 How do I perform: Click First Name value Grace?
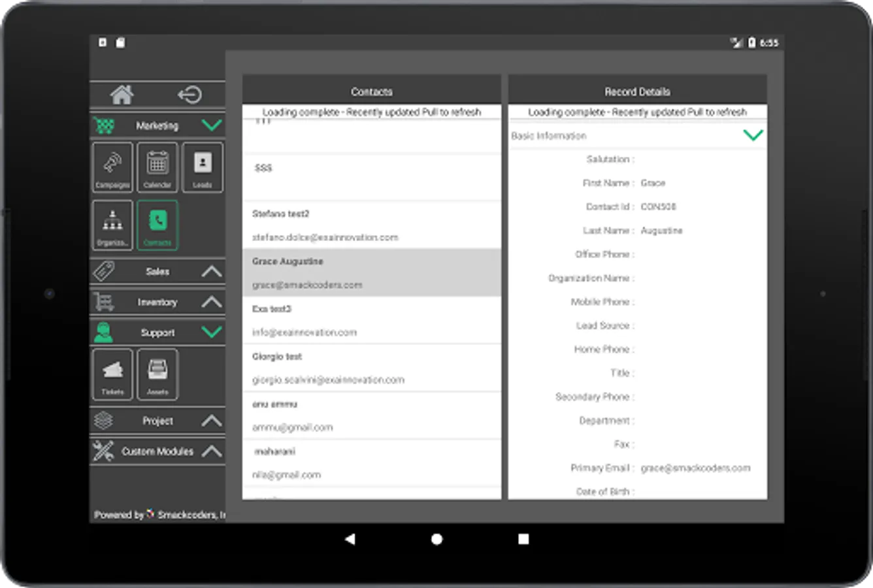pyautogui.click(x=653, y=183)
